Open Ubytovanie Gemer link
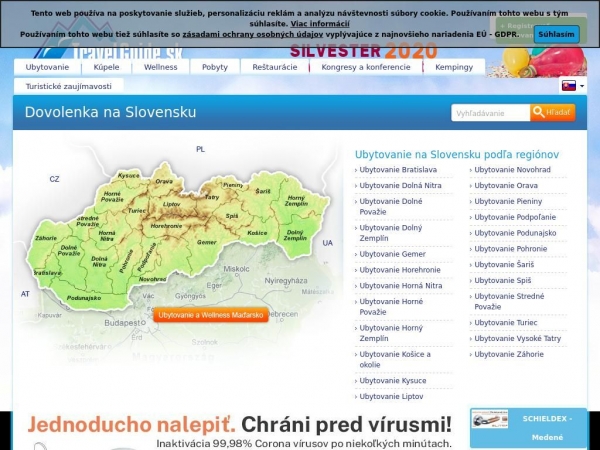Image resolution: width=600 pixels, height=450 pixels. 392,254
